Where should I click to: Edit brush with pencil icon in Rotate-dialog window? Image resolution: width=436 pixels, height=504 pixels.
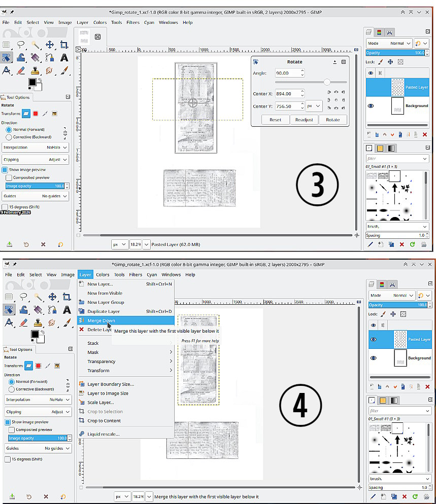(x=371, y=244)
